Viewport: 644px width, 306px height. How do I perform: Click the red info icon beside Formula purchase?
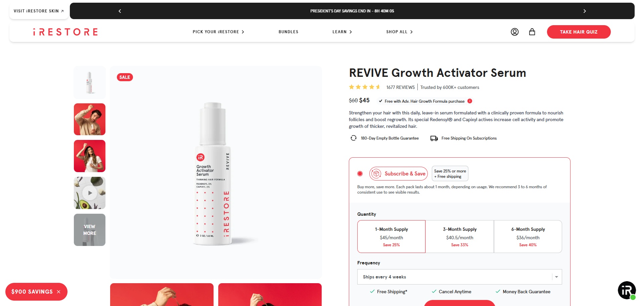pos(470,101)
